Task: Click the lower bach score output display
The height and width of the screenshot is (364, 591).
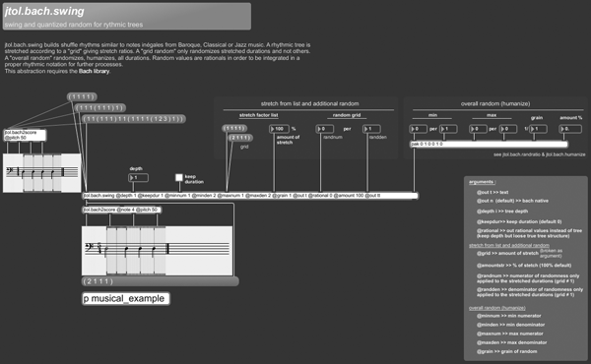Action: pyautogui.click(x=158, y=250)
